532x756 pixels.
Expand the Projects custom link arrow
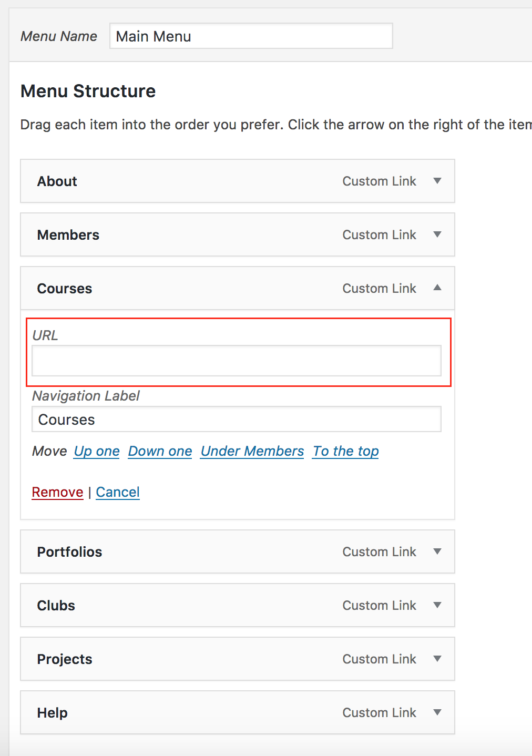click(437, 659)
